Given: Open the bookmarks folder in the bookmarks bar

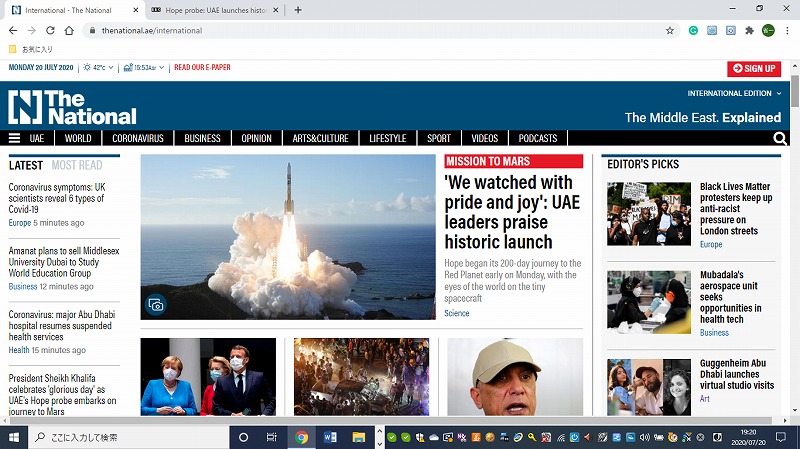Looking at the screenshot, I should [31, 49].
